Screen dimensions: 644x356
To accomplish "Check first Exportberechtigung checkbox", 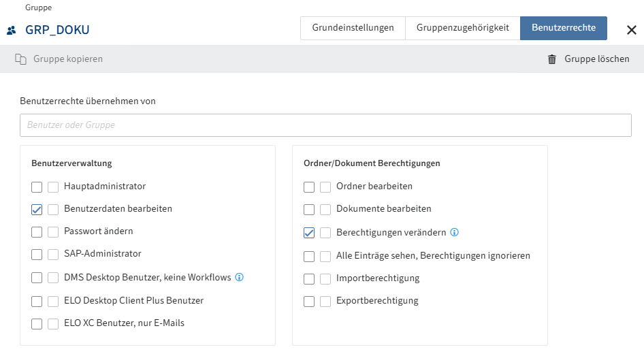I will 309,302.
